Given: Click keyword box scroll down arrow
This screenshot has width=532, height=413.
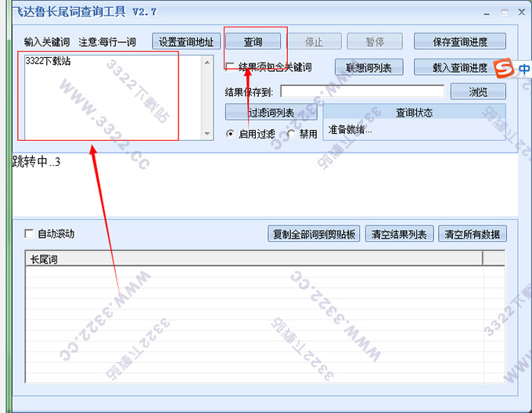Looking at the screenshot, I should click(207, 134).
